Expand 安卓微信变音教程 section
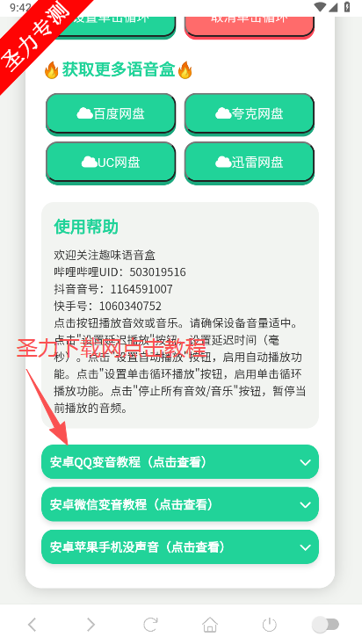The width and height of the screenshot is (362, 644). (x=180, y=504)
